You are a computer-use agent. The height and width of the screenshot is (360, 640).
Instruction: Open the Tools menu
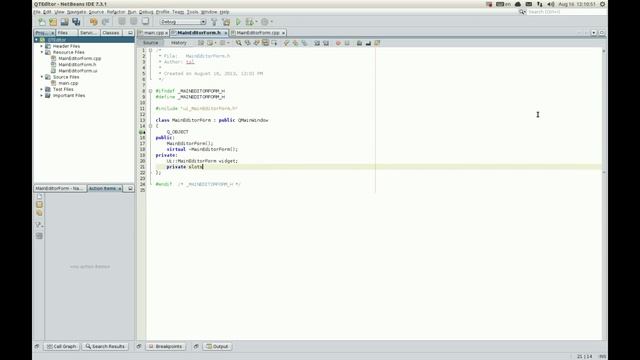point(192,12)
